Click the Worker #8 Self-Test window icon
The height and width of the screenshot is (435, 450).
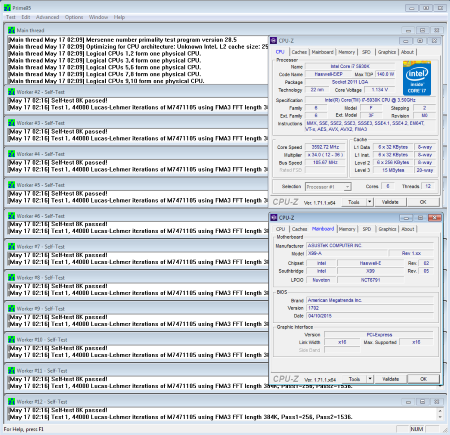click(x=12, y=277)
